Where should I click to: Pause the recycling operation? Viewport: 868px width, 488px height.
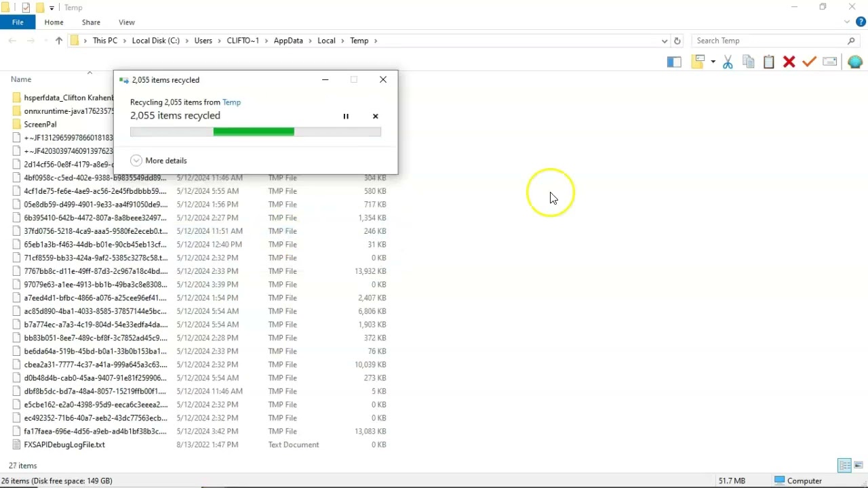click(346, 117)
